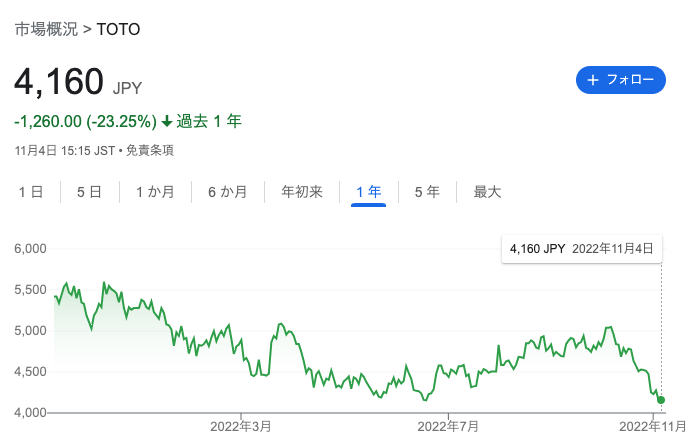
Task: Click the 11月4日 15:15 JST timestamp
Action: tap(65, 151)
